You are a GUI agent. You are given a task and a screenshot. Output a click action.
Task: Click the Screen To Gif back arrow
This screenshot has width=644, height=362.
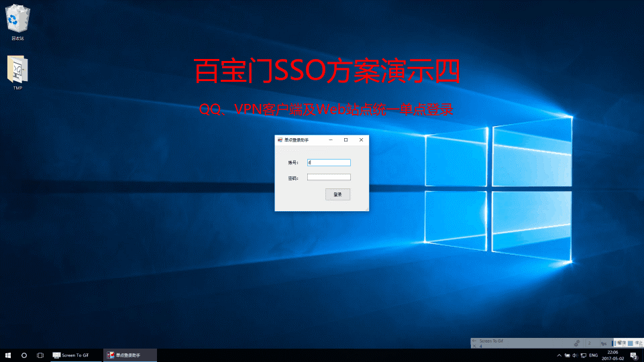[x=474, y=341]
